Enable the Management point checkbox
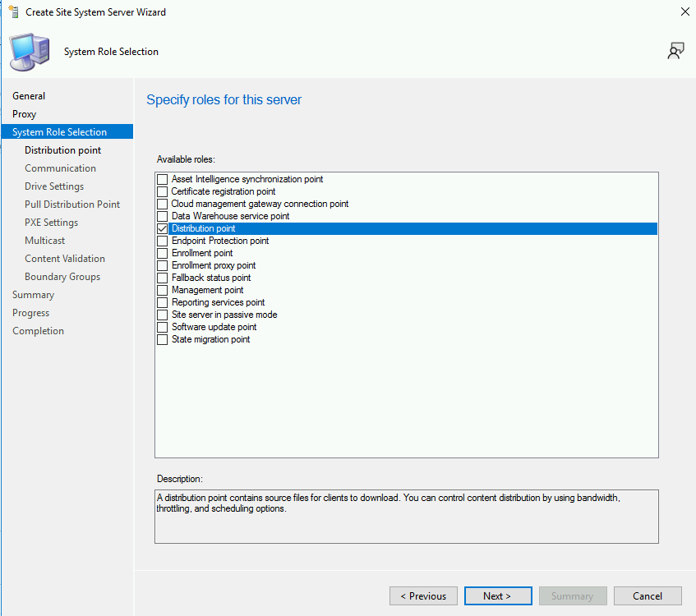This screenshot has height=616, width=696. point(162,290)
